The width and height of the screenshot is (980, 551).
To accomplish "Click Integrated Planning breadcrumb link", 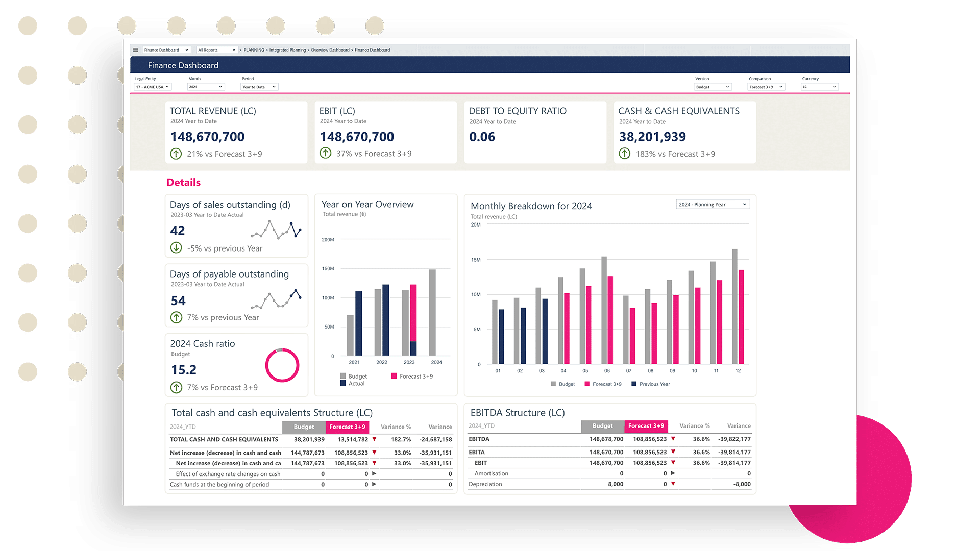I will point(287,50).
